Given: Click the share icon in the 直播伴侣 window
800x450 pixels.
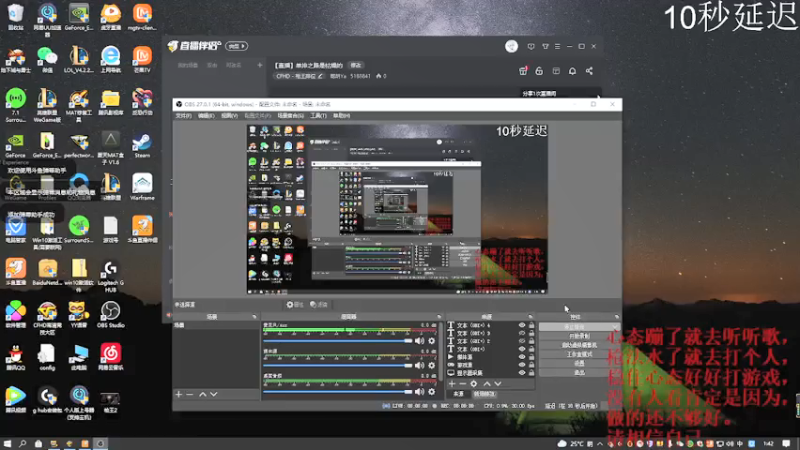Looking at the screenshot, I should pos(589,71).
